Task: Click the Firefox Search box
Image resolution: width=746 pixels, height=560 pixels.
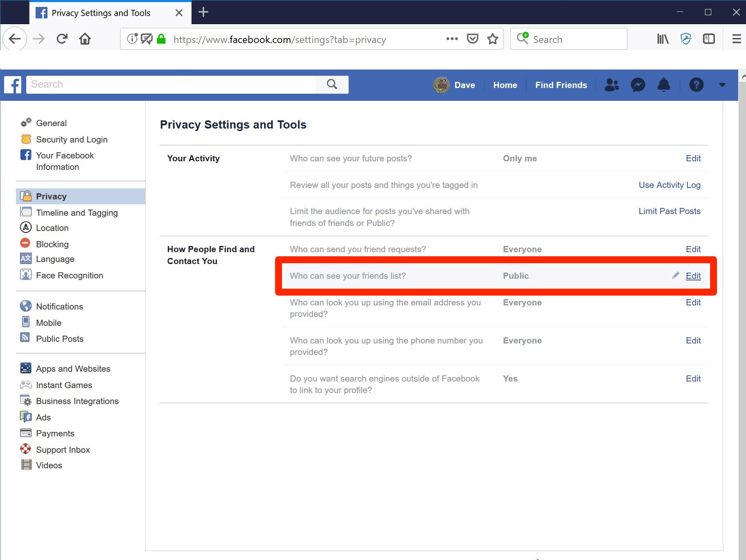Action: point(569,39)
